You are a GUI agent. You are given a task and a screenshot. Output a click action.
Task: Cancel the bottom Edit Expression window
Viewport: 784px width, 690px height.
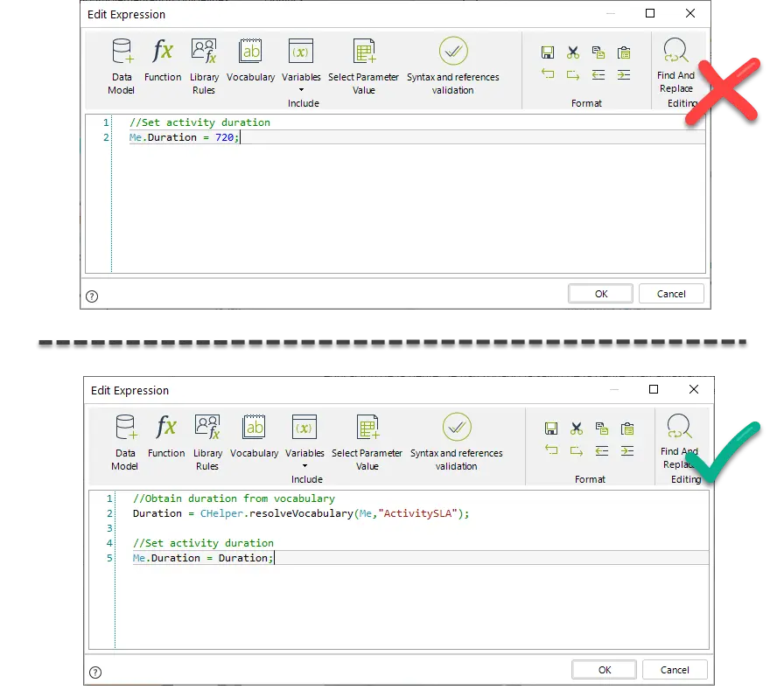point(675,670)
